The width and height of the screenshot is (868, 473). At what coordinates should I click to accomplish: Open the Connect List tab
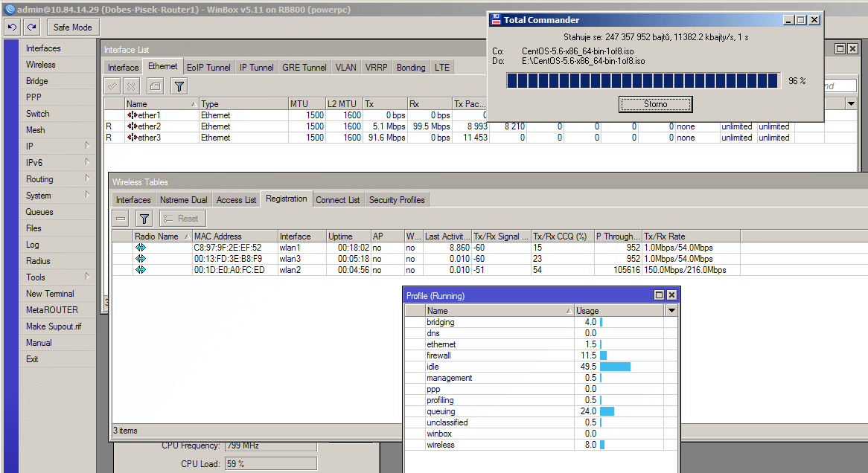(x=338, y=200)
